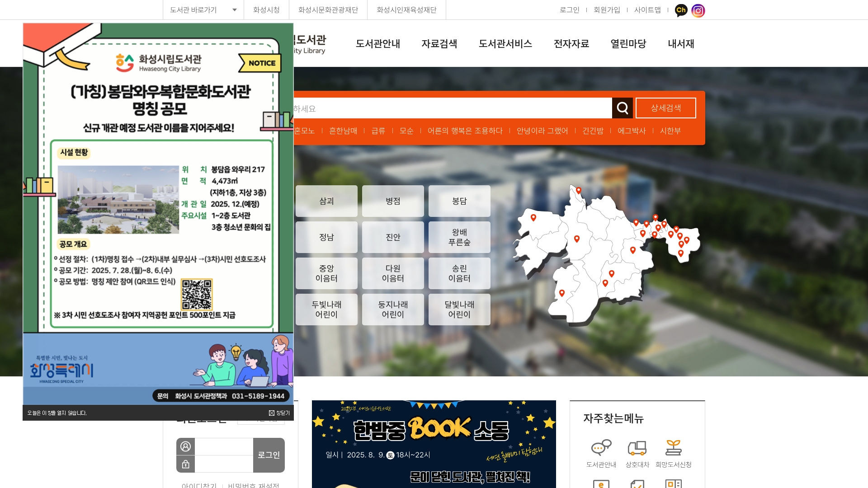Open the Instagram icon

[x=698, y=10]
